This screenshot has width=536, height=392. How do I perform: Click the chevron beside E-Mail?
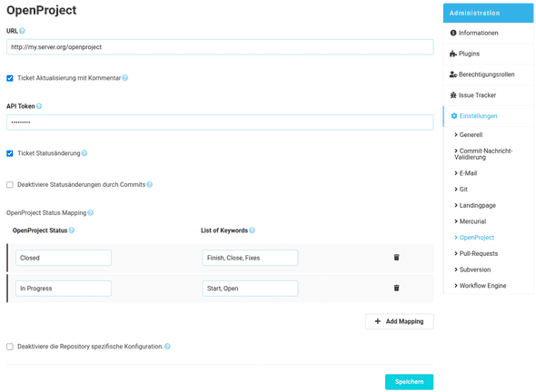(x=456, y=173)
